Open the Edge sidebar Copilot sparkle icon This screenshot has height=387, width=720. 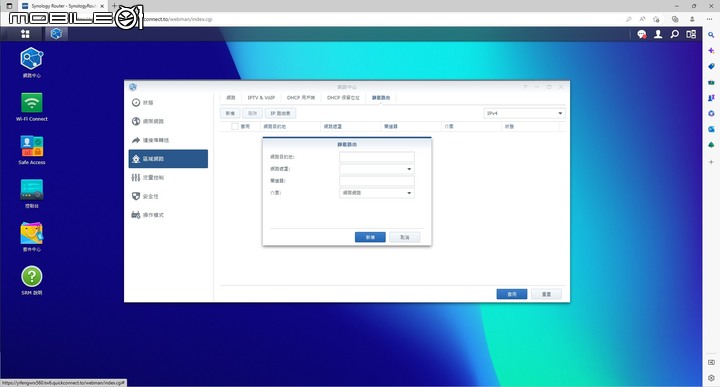711,50
